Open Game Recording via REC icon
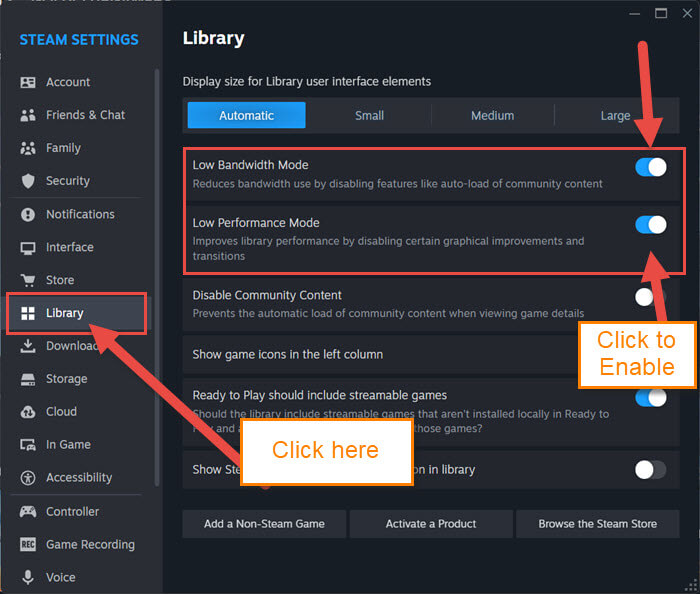Screen dimensions: 700x594 pyautogui.click(x=28, y=544)
